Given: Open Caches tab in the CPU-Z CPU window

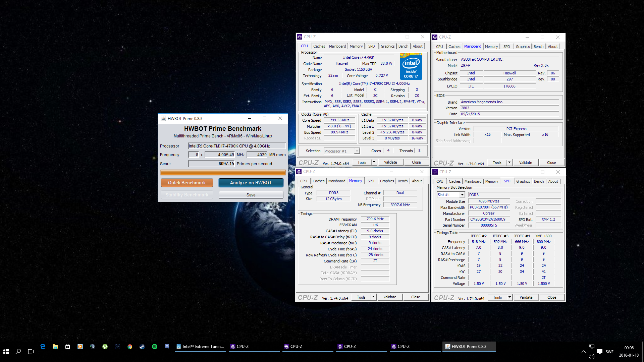Looking at the screenshot, I should (x=319, y=46).
